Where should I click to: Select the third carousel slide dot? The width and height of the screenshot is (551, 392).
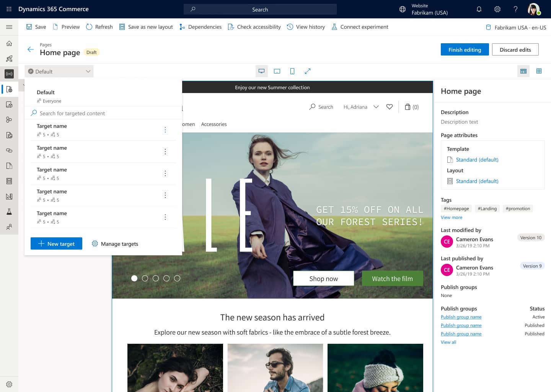156,278
